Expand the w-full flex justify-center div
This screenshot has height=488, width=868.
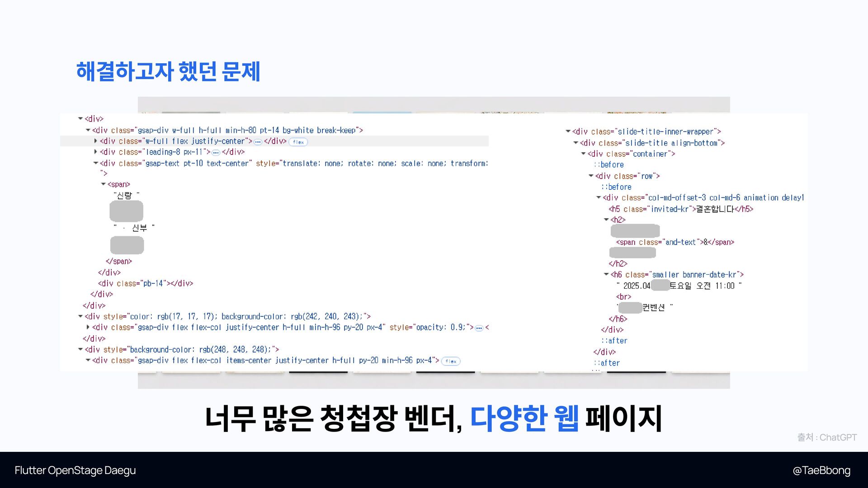pyautogui.click(x=95, y=141)
